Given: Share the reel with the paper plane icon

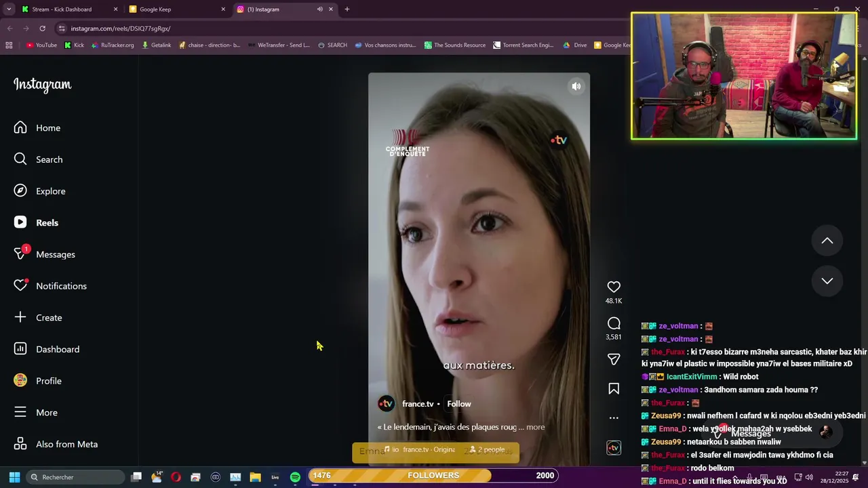Looking at the screenshot, I should [x=614, y=359].
